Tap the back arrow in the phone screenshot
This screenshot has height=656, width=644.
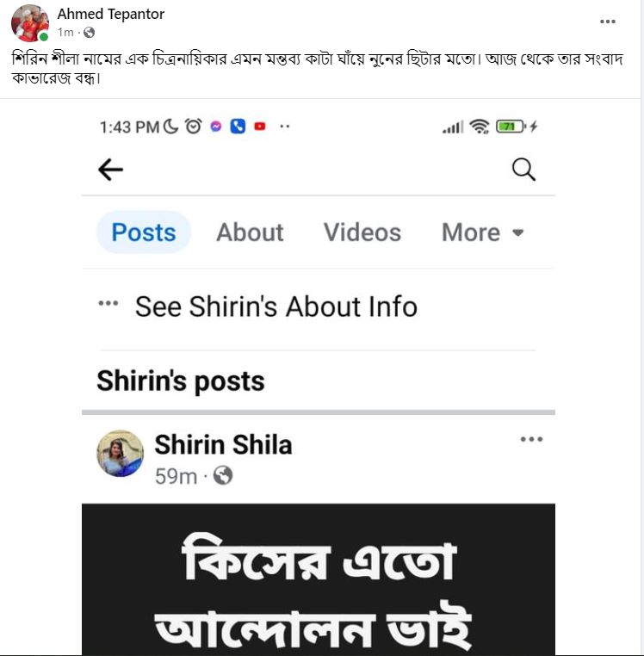(110, 170)
